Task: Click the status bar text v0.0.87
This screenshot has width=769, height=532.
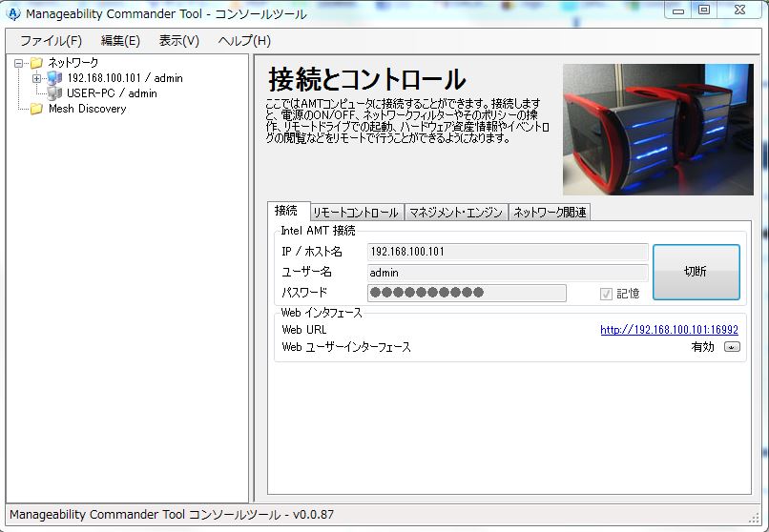Action: click(x=313, y=515)
